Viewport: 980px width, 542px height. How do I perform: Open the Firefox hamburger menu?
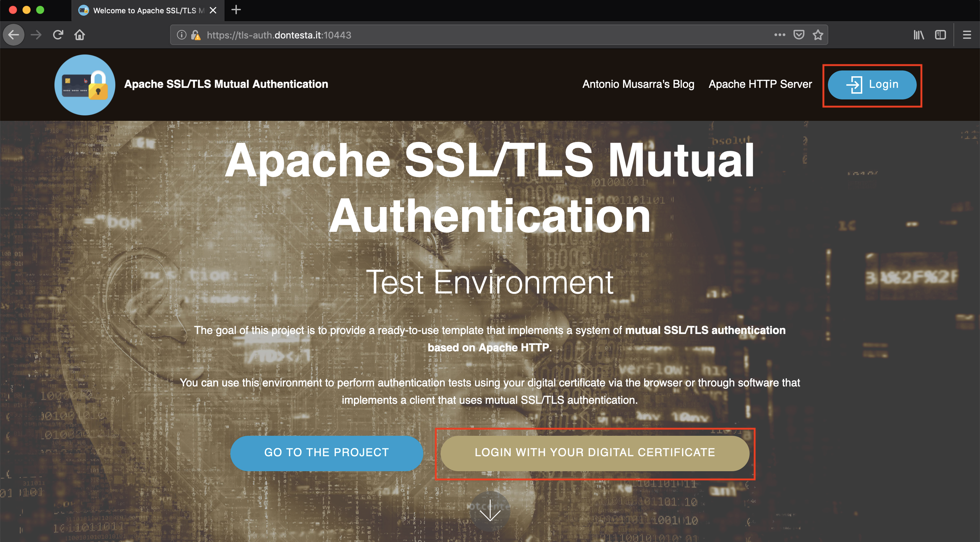tap(967, 35)
